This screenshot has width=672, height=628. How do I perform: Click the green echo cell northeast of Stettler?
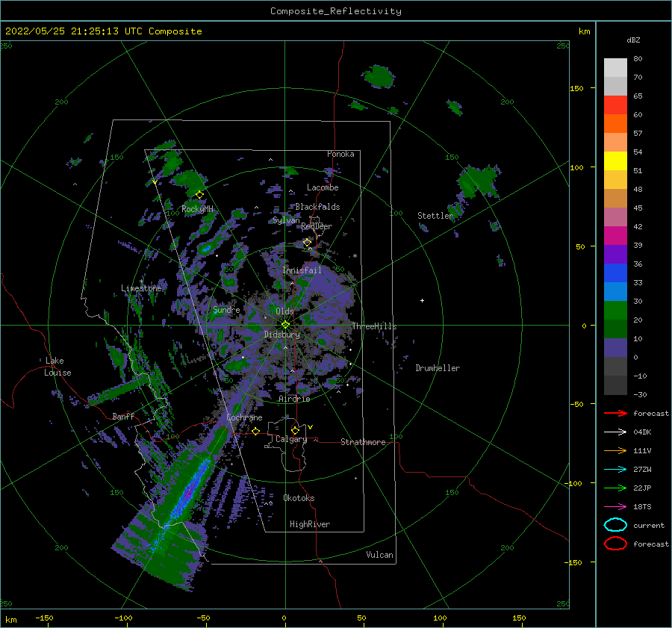coord(478,181)
